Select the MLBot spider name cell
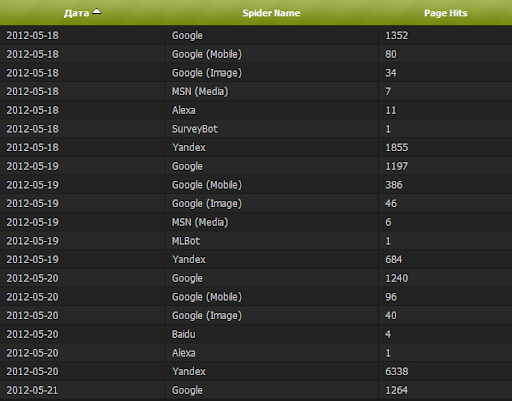This screenshot has height=401, width=512. click(186, 241)
